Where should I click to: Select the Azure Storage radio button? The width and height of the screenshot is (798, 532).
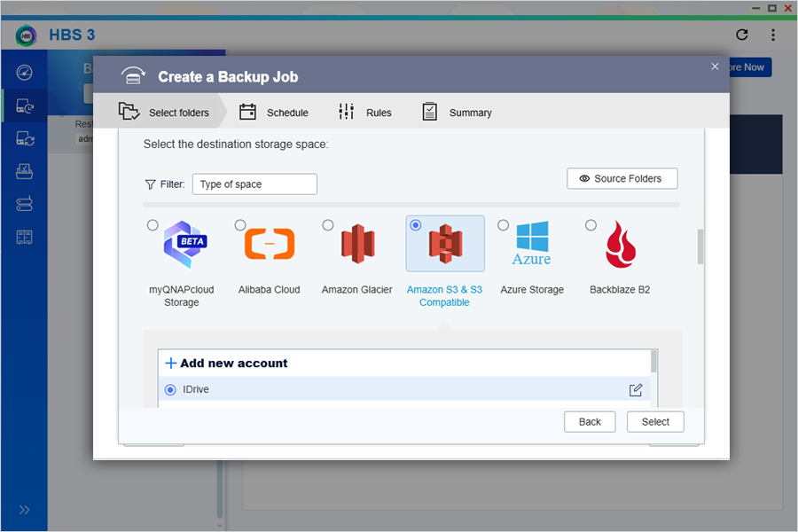click(x=503, y=225)
